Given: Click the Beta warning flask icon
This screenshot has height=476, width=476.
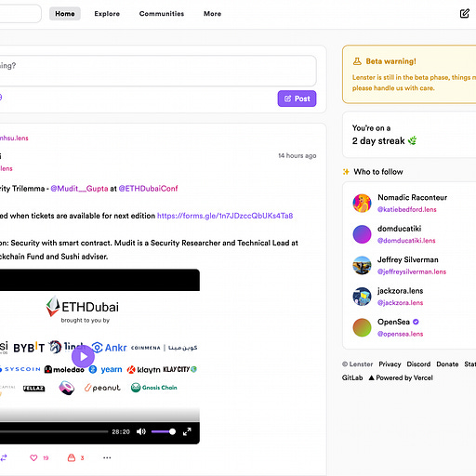Looking at the screenshot, I should coord(357,61).
